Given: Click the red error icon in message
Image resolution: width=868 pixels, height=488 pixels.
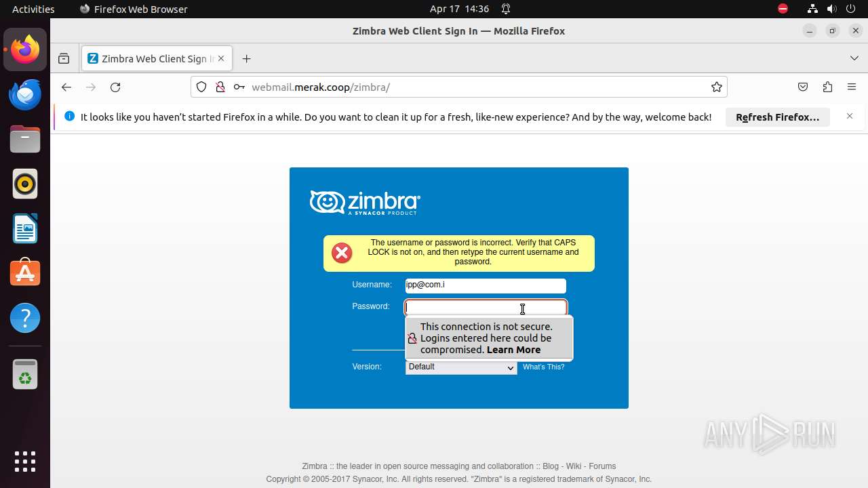Looking at the screenshot, I should 342,253.
